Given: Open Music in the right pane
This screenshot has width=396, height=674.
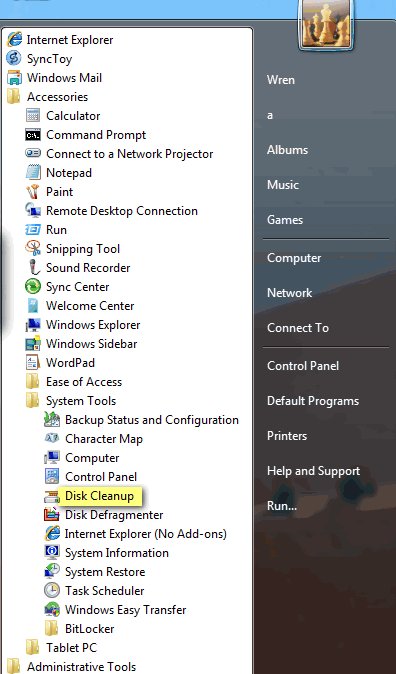Looking at the screenshot, I should (282, 185).
